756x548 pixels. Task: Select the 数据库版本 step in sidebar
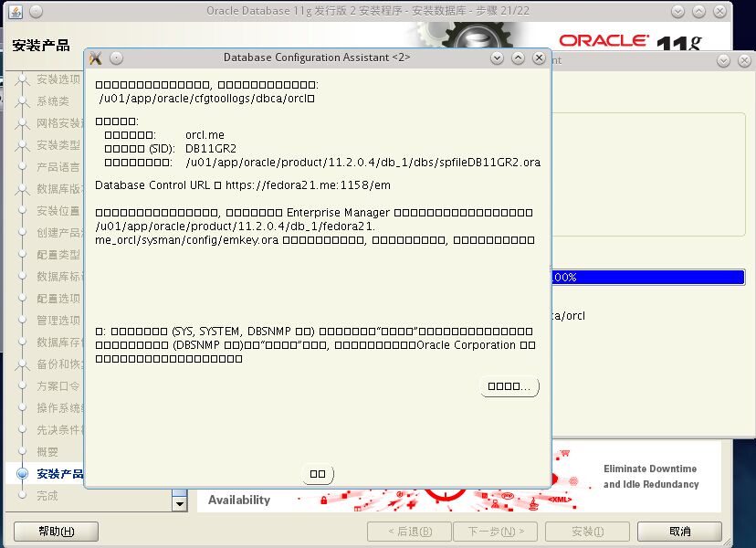[x=59, y=189]
